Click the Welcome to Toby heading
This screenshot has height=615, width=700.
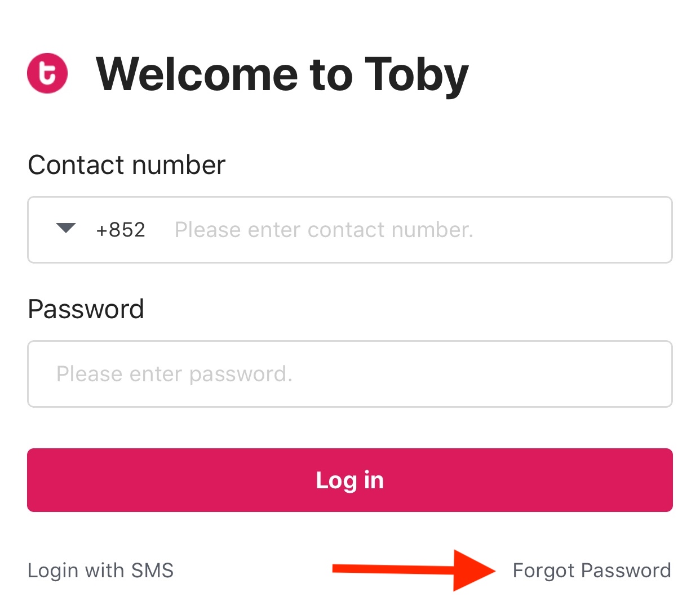[x=282, y=74]
